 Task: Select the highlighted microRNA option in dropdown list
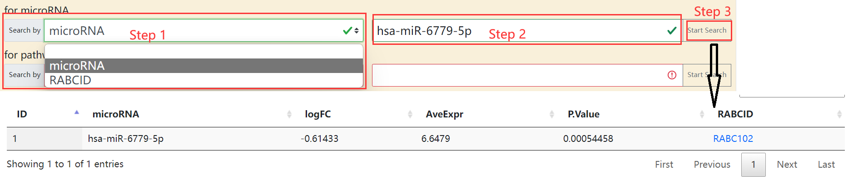[203, 66]
